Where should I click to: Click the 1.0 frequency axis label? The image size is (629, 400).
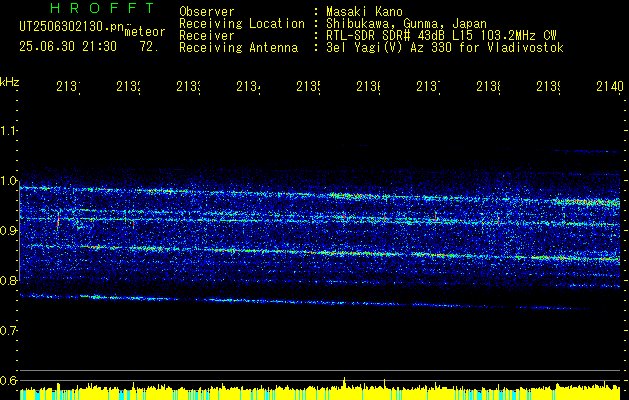tap(8, 180)
